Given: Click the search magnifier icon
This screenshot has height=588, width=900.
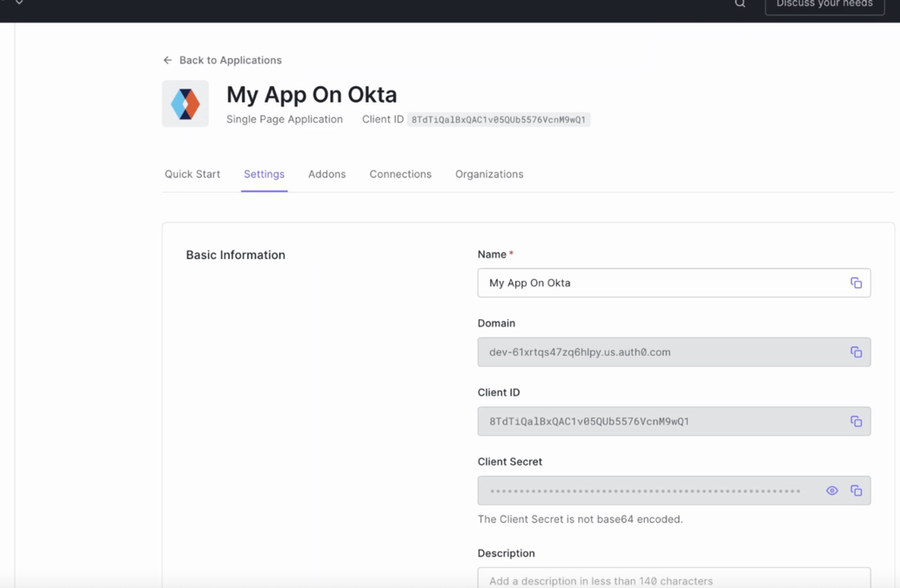Looking at the screenshot, I should [740, 4].
